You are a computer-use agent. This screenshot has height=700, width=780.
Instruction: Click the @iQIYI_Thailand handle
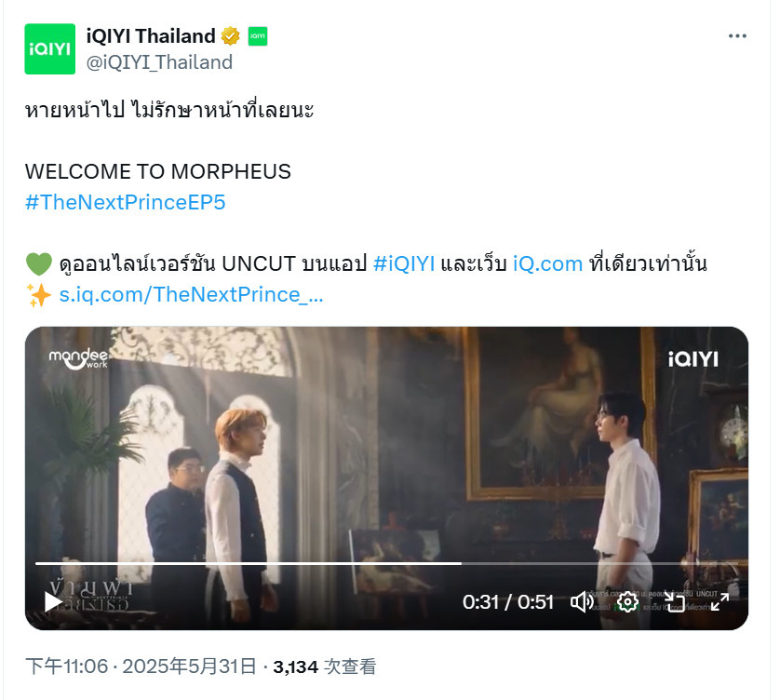(159, 62)
